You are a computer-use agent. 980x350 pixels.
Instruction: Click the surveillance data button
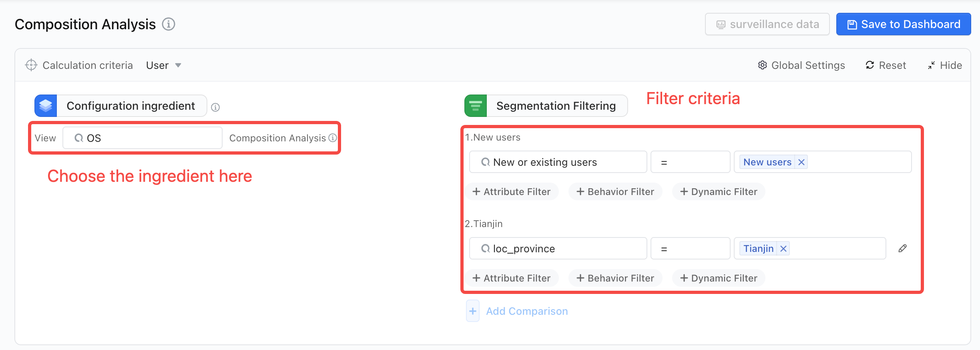(767, 24)
